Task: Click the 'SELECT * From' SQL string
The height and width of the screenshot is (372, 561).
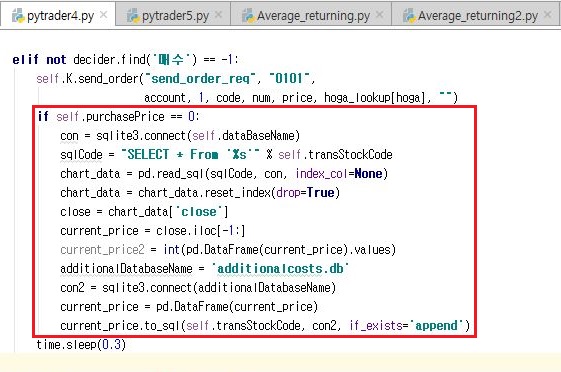Action: pos(190,155)
